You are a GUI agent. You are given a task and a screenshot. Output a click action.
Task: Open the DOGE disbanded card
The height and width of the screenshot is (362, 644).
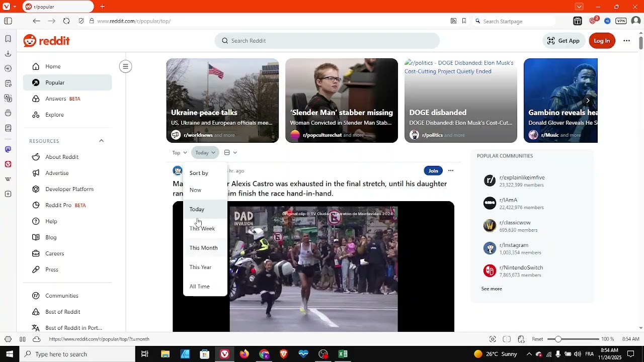(461, 101)
